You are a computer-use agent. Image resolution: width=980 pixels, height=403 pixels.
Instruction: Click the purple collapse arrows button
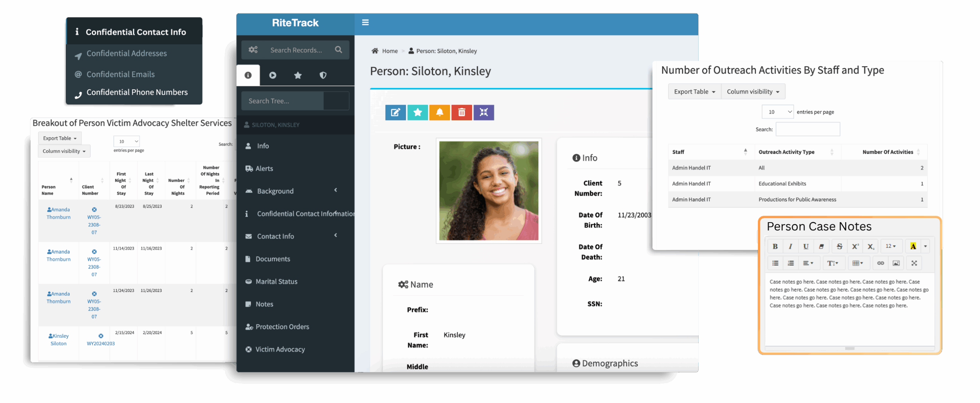tap(484, 112)
